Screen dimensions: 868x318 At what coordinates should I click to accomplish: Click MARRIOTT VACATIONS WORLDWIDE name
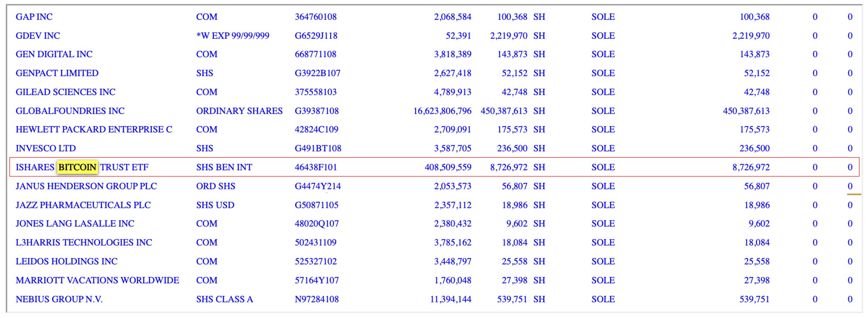97,280
